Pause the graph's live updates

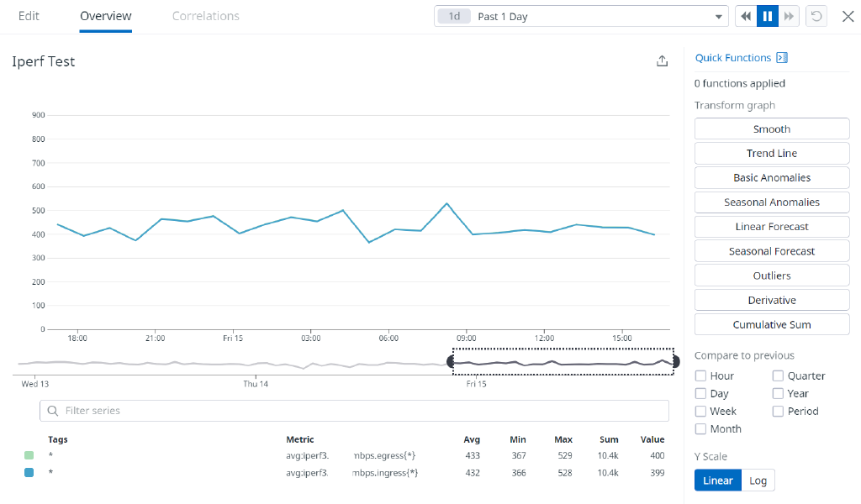[x=766, y=15]
